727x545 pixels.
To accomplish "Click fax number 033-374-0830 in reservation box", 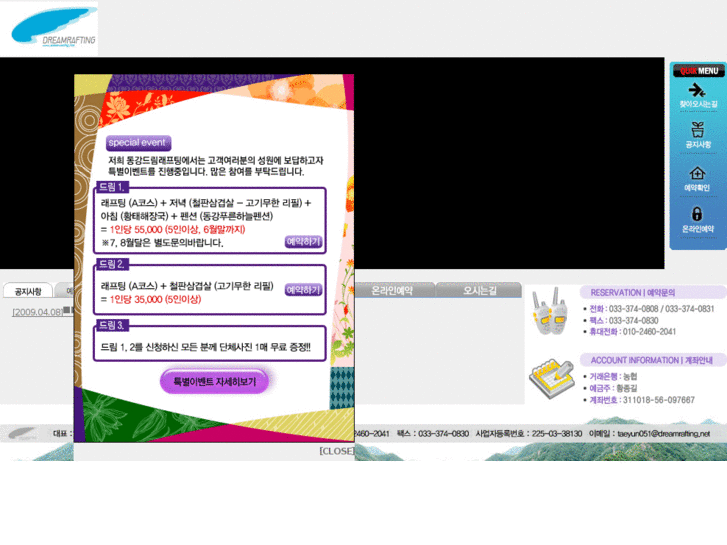I will tap(633, 321).
